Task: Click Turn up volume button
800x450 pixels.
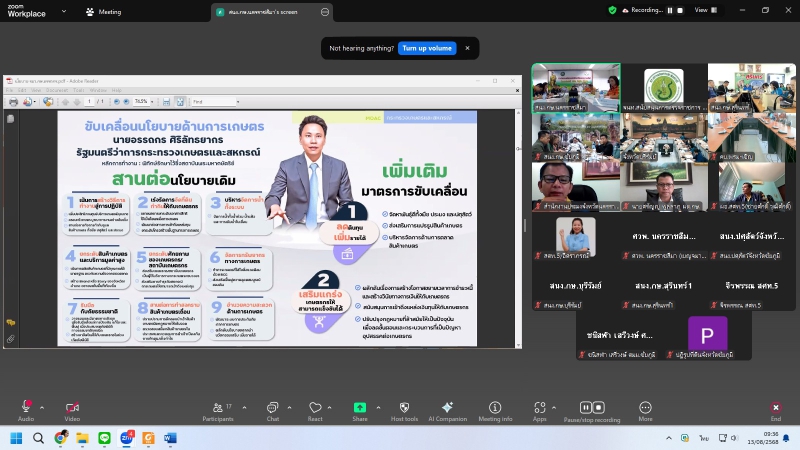Action: coord(427,48)
